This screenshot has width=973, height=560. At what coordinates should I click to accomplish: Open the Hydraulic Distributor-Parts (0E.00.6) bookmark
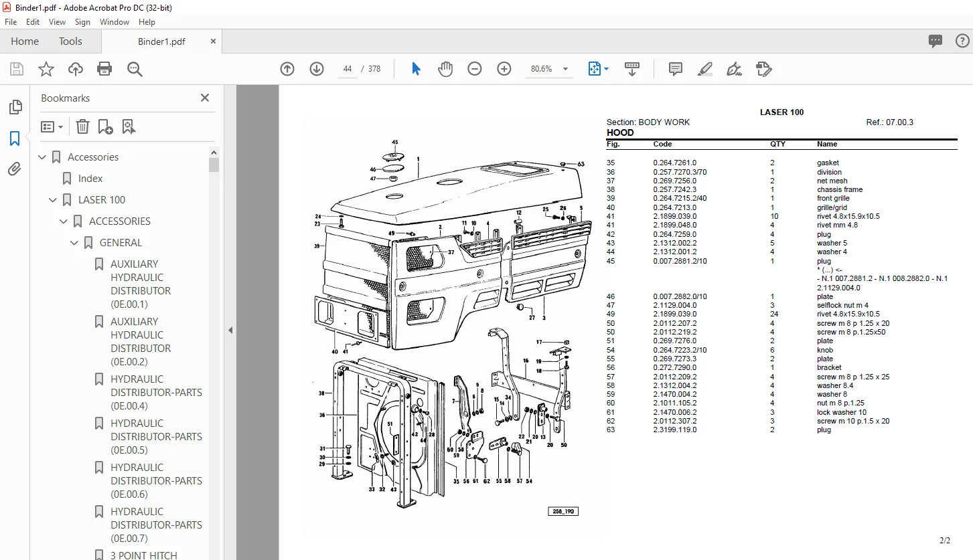point(156,481)
